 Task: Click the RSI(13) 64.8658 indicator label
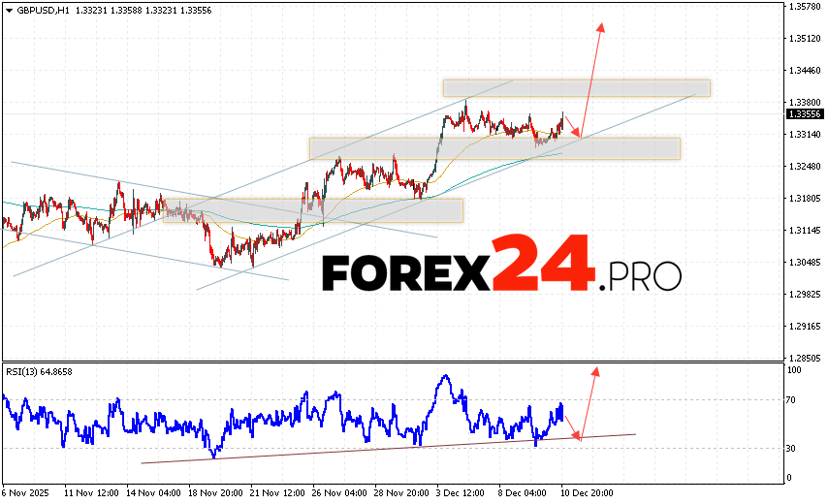[39, 372]
